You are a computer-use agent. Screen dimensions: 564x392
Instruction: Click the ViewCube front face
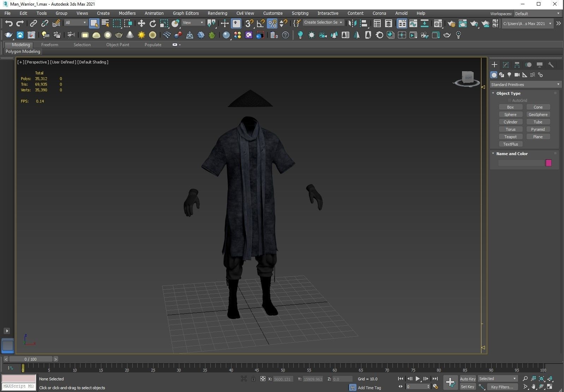pos(468,78)
